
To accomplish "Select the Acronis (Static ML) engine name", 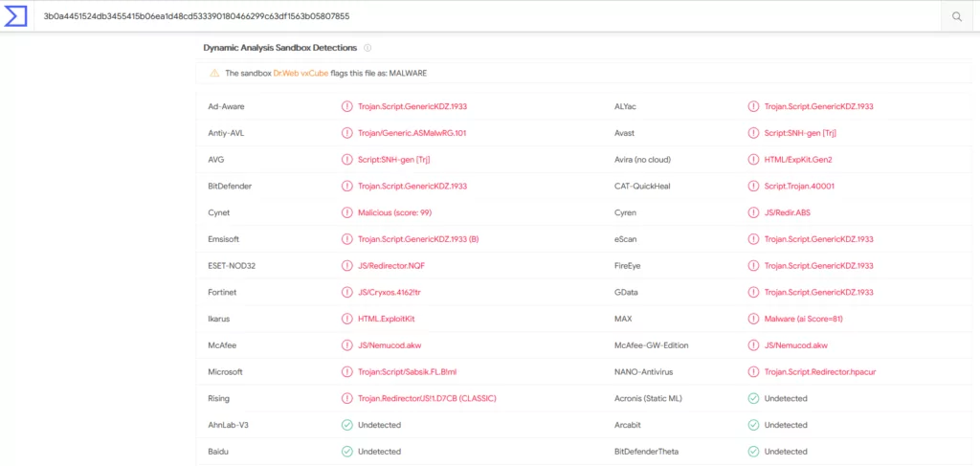I will (648, 398).
